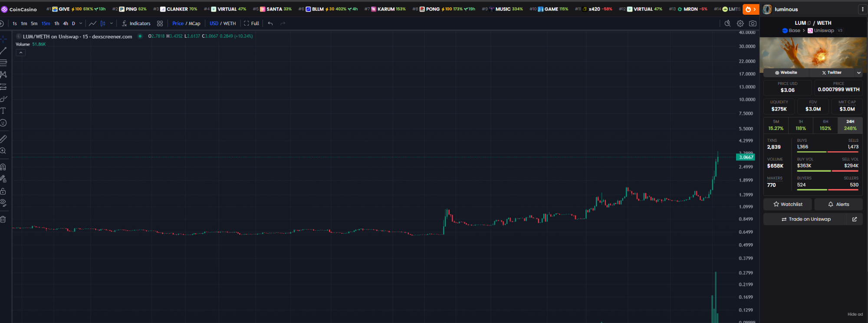The width and height of the screenshot is (868, 323).
Task: Open the forecasting and measurement tools
Action: [3, 87]
